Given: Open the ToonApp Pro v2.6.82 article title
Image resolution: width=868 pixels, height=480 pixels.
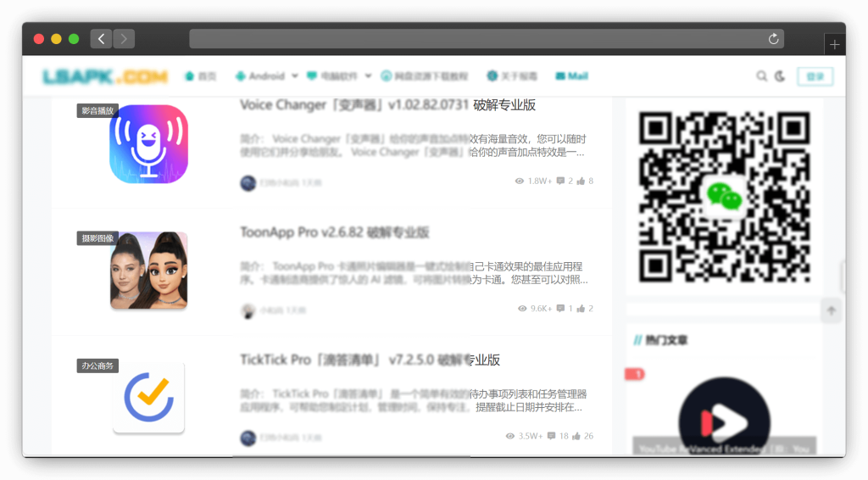Looking at the screenshot, I should [334, 232].
